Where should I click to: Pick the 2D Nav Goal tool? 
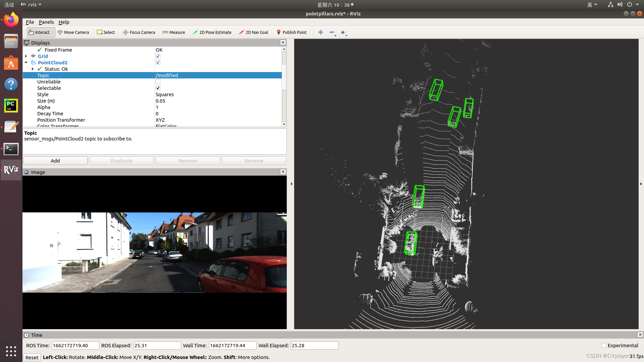point(254,32)
